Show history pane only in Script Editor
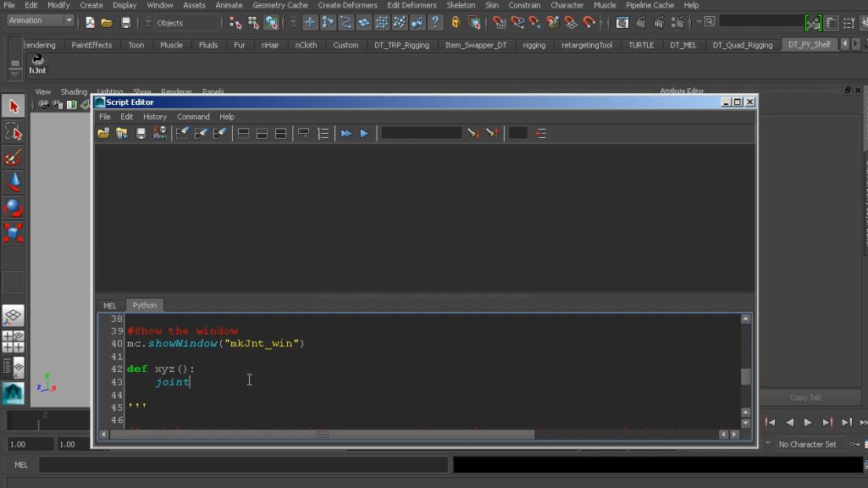The image size is (868, 488). coord(243,134)
